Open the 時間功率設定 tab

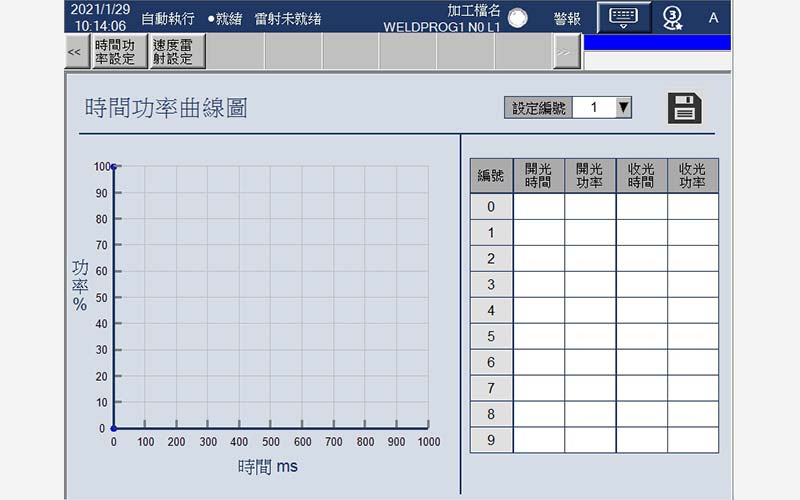[x=119, y=52]
